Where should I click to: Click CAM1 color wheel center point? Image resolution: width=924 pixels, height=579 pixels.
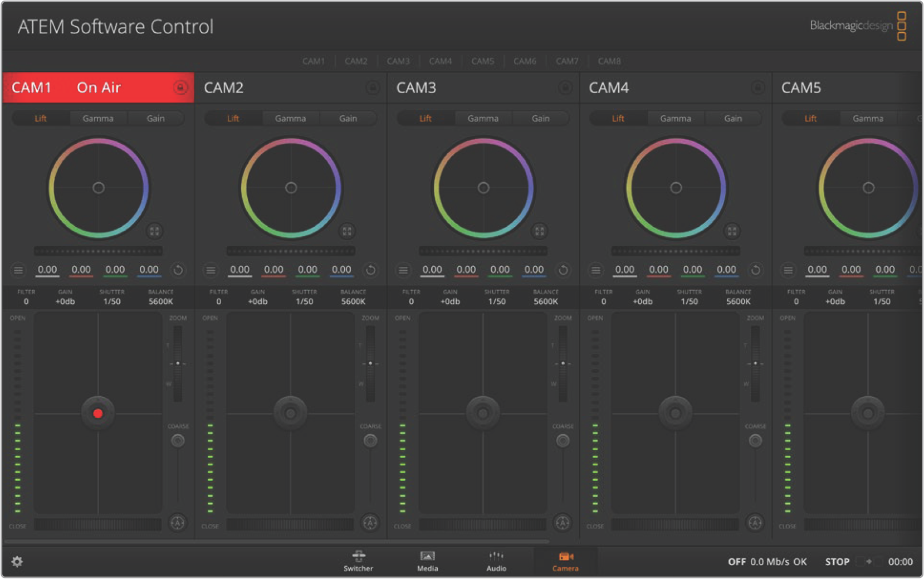(x=99, y=188)
